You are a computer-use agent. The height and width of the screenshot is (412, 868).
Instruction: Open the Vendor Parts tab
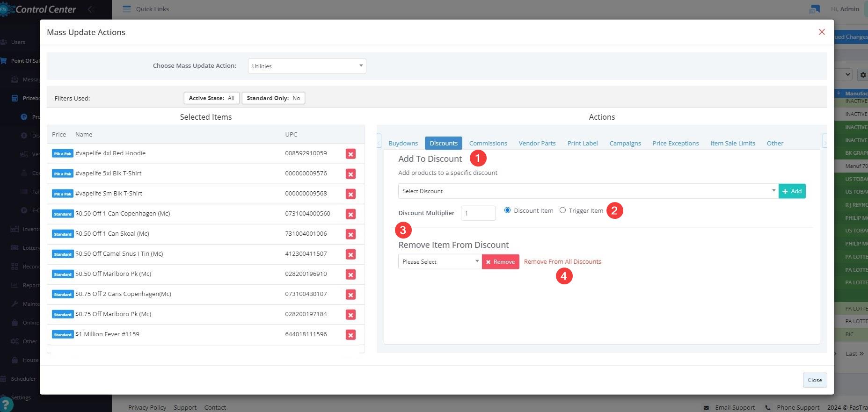tap(537, 143)
